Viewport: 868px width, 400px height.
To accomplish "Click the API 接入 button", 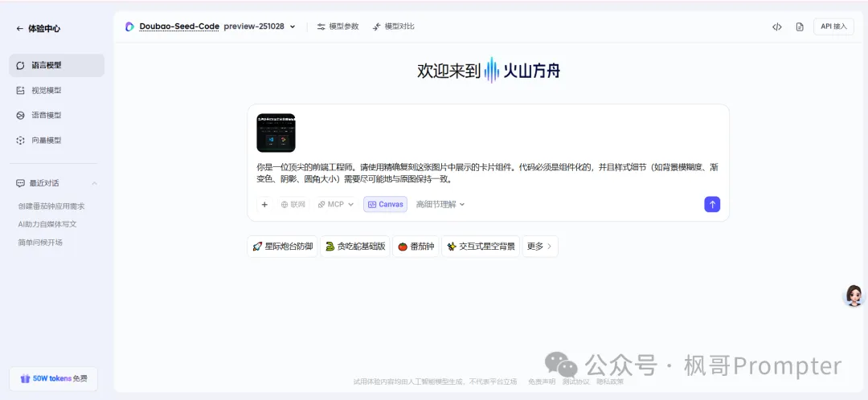I will (x=833, y=27).
